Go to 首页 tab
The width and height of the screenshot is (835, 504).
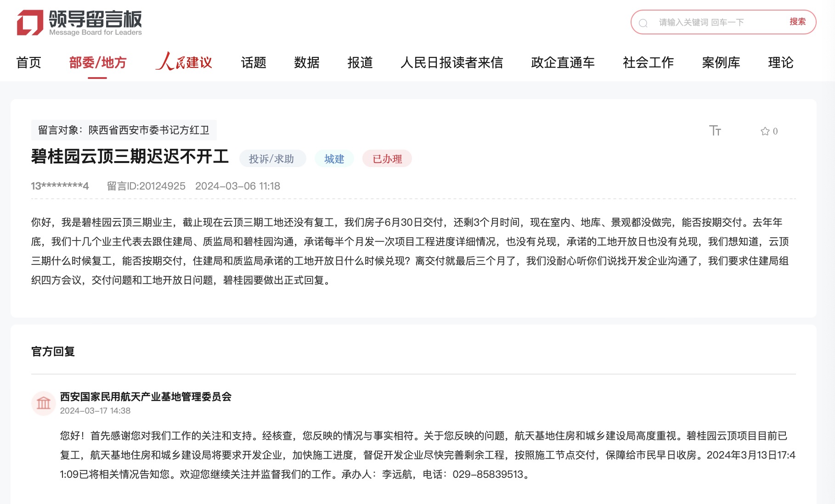(x=28, y=62)
